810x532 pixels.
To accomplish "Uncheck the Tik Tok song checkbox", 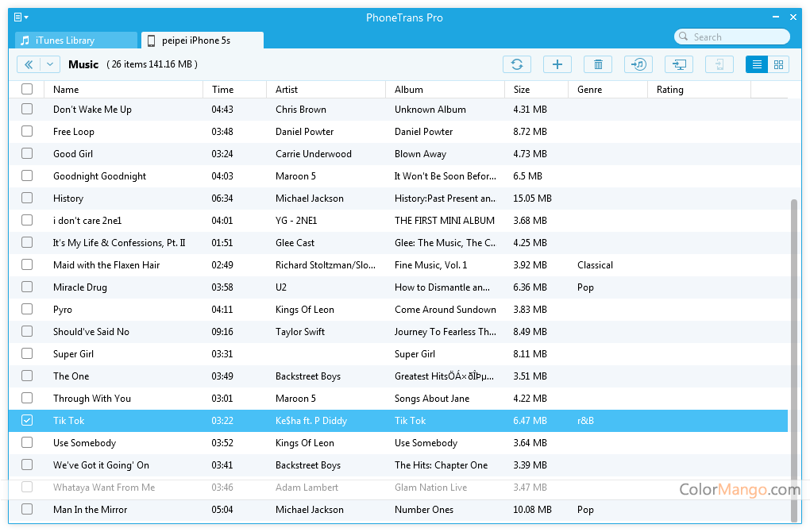I will click(x=27, y=421).
